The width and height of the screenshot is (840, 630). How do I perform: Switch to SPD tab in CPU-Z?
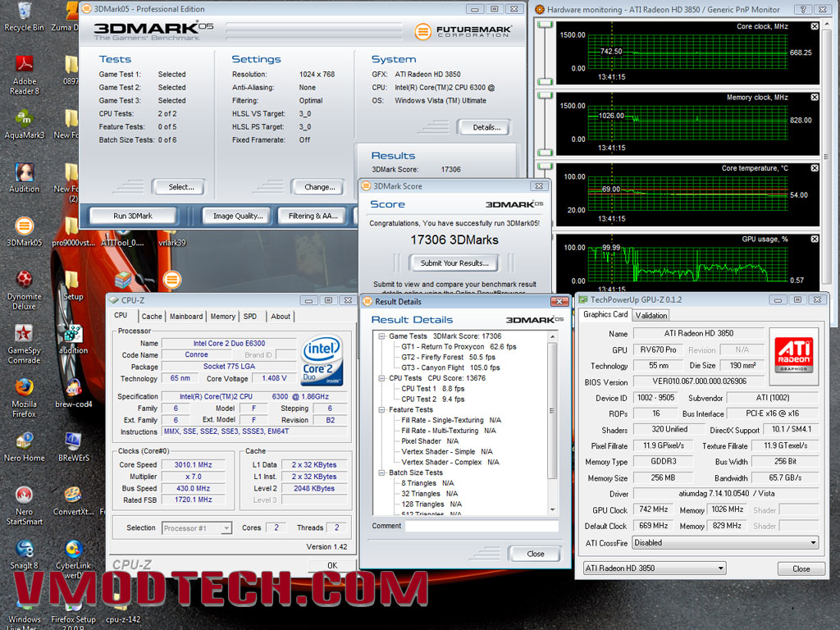[250, 317]
